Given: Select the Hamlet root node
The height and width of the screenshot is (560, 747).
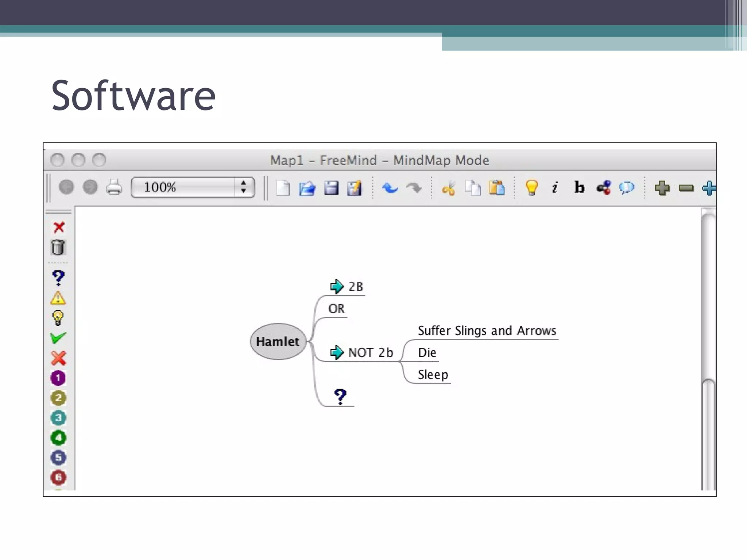Looking at the screenshot, I should click(x=278, y=342).
